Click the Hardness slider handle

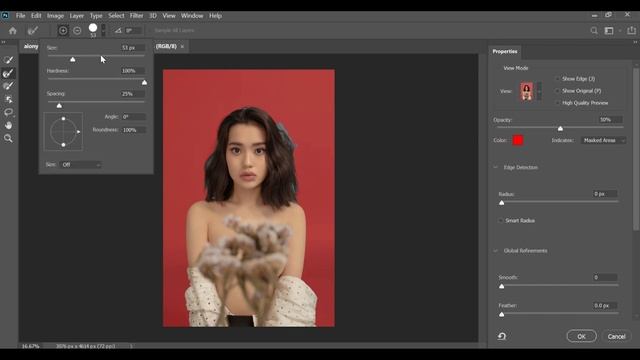[x=144, y=82]
